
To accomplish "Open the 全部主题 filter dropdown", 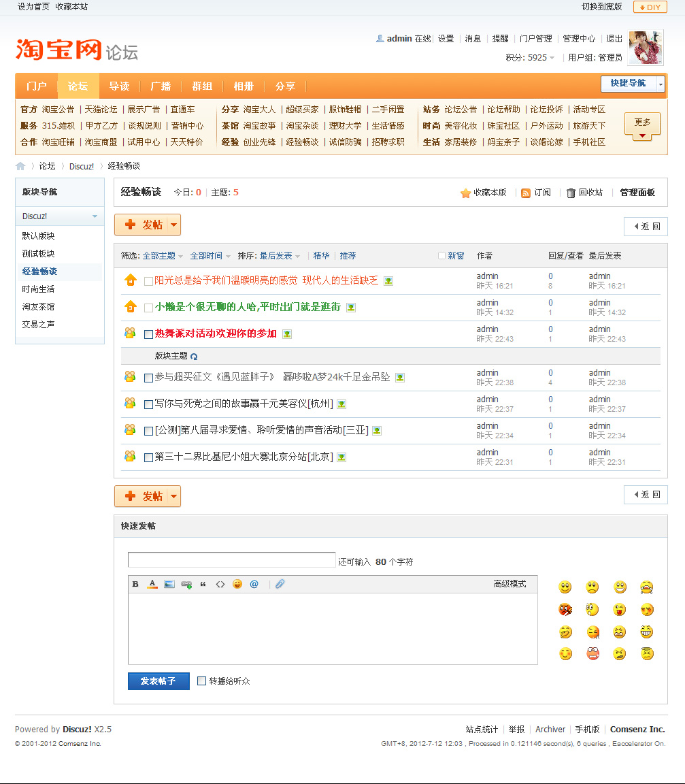I will pos(163,255).
